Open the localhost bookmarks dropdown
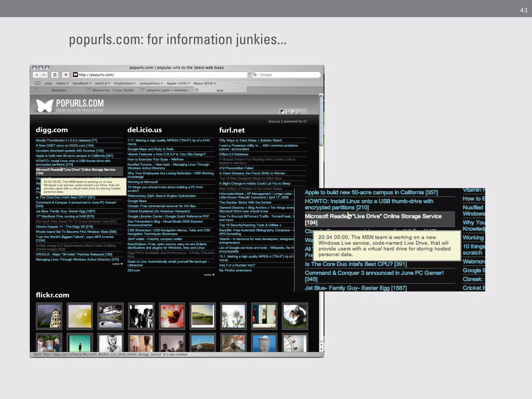Viewport: 532px width, 399px height. pyautogui.click(x=82, y=83)
